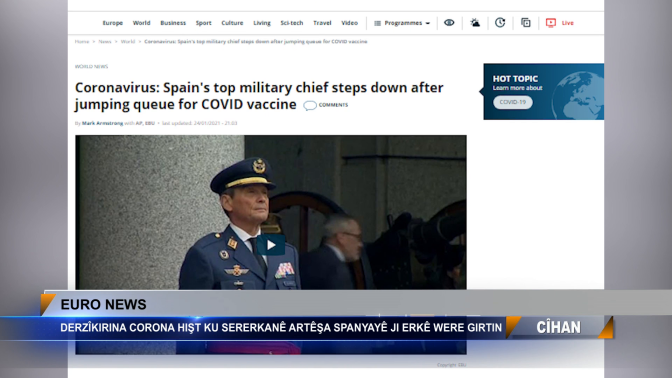Click the Hot Topic globe banner
Viewport: 672px width, 378px height.
pos(543,91)
